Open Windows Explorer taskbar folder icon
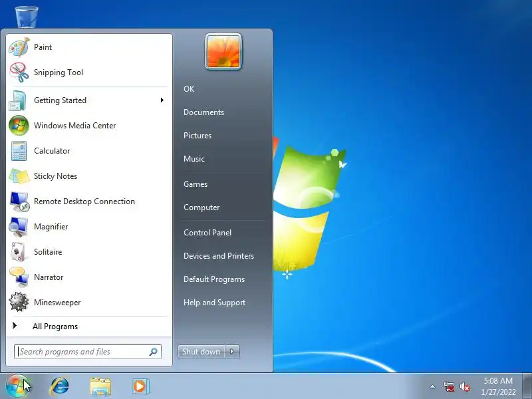Image resolution: width=532 pixels, height=399 pixels. coord(100,387)
